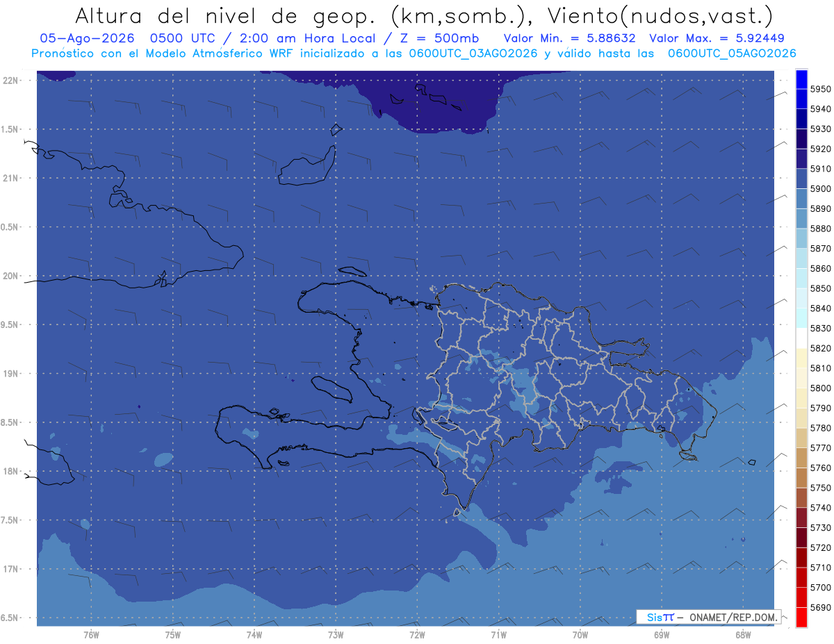834x644 pixels.
Task: Click the '0600UTC_05AGO2026' valid-until time
Action: coord(732,53)
